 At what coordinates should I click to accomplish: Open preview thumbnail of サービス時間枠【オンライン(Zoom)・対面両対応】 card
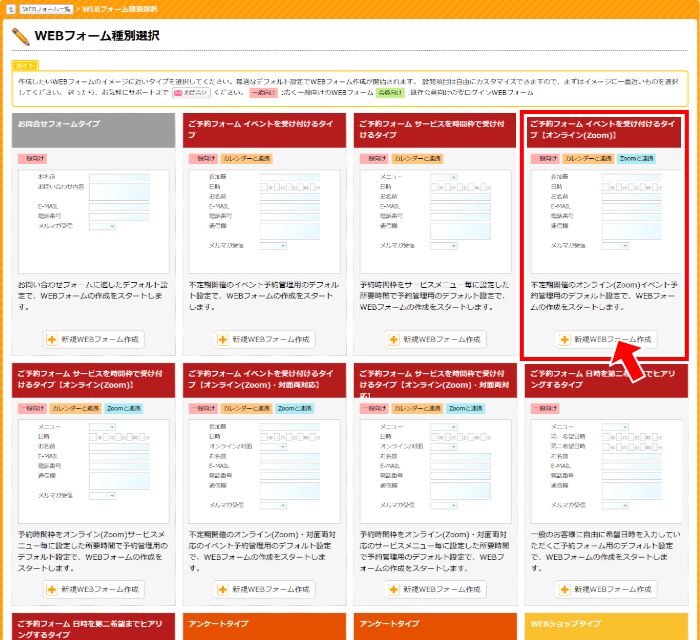pyautogui.click(x=436, y=471)
